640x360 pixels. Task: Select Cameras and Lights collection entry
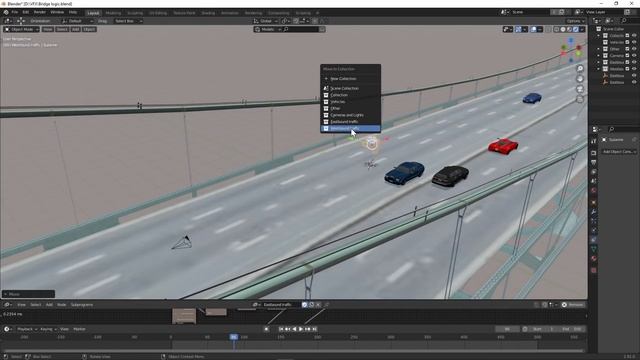(x=351, y=115)
